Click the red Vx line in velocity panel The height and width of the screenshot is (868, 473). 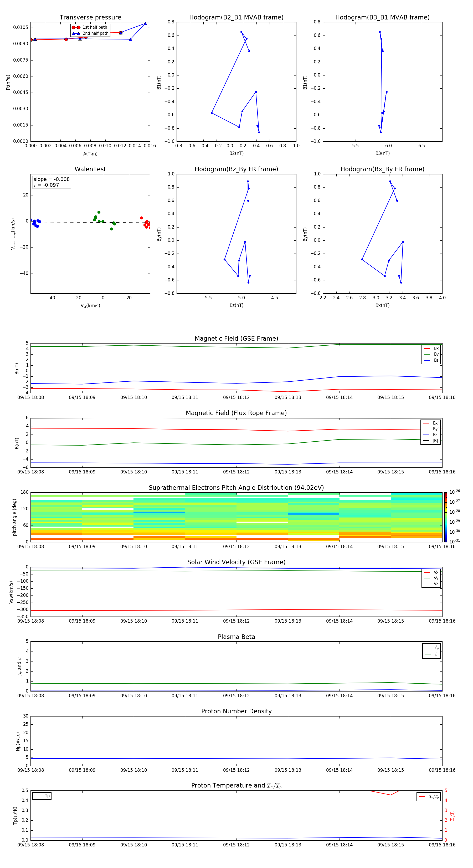pyautogui.click(x=236, y=610)
